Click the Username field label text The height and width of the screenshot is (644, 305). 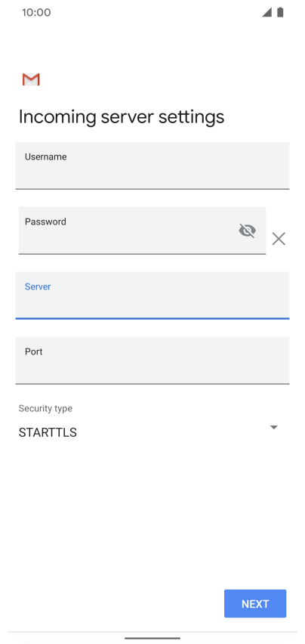(46, 156)
